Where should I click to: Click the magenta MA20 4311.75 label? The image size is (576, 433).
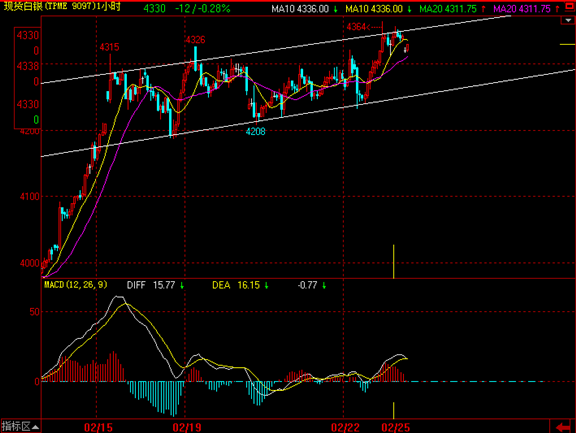pyautogui.click(x=526, y=9)
